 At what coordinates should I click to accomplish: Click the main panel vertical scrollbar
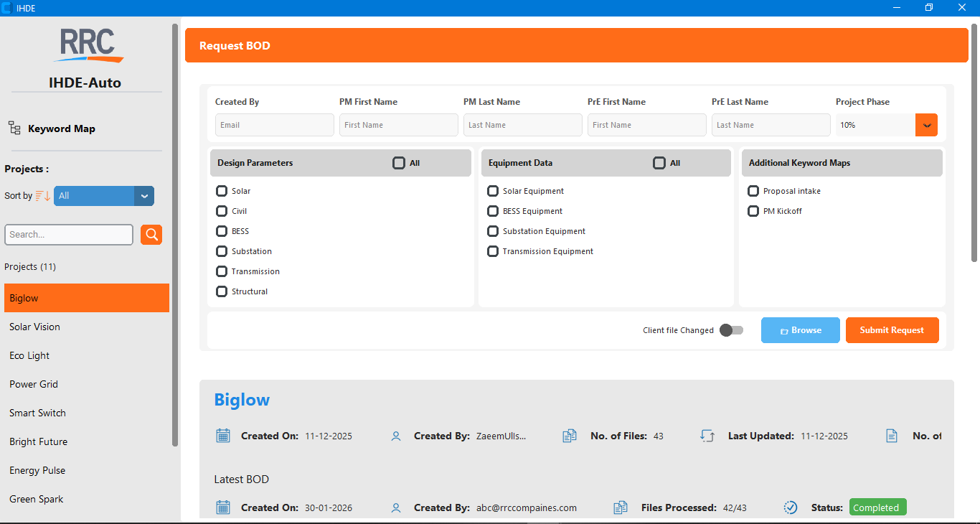(974, 144)
